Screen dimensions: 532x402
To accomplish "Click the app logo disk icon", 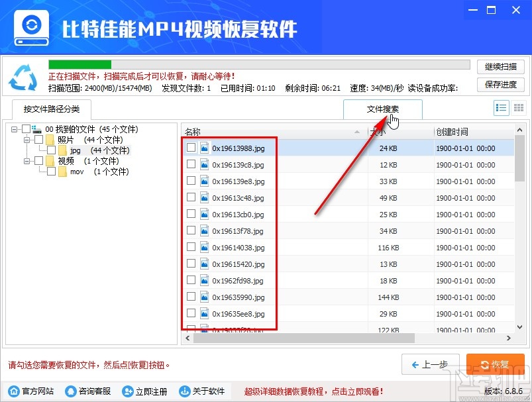I will tap(31, 28).
